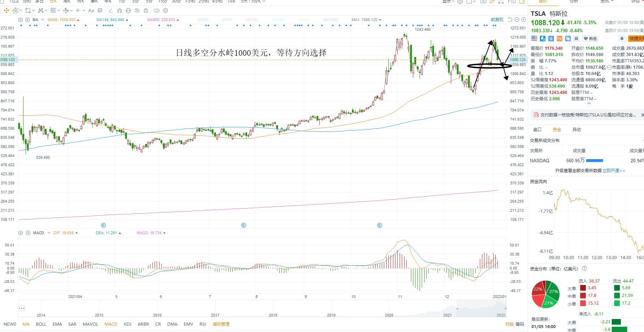Select the RSI indicator tab

click(203, 324)
